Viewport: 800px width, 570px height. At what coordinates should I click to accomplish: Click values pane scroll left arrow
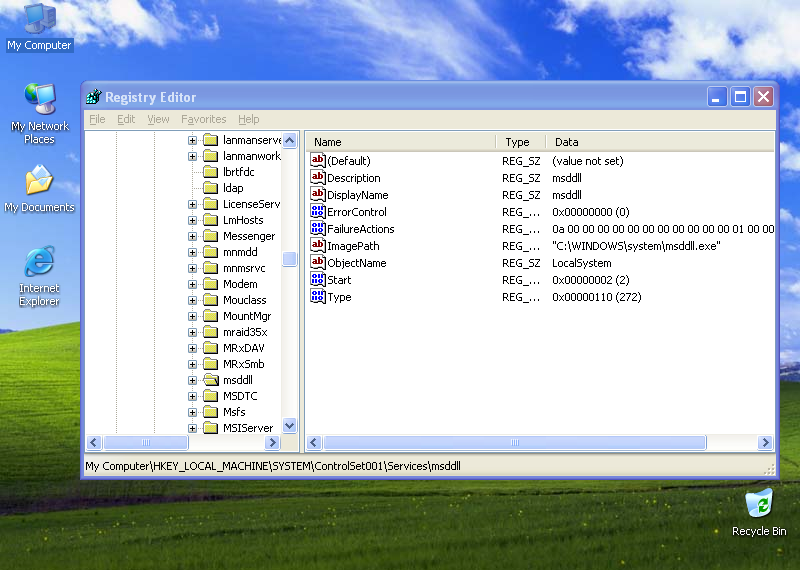pos(314,442)
